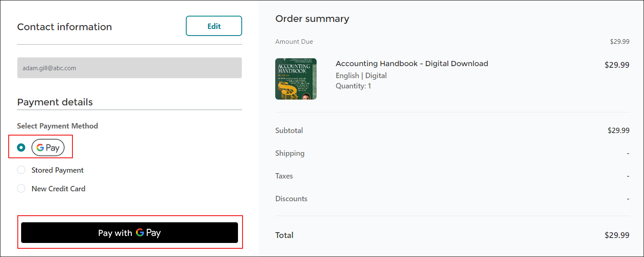Click the adam.gill@abc.com email field
The width and height of the screenshot is (644, 257).
click(129, 68)
